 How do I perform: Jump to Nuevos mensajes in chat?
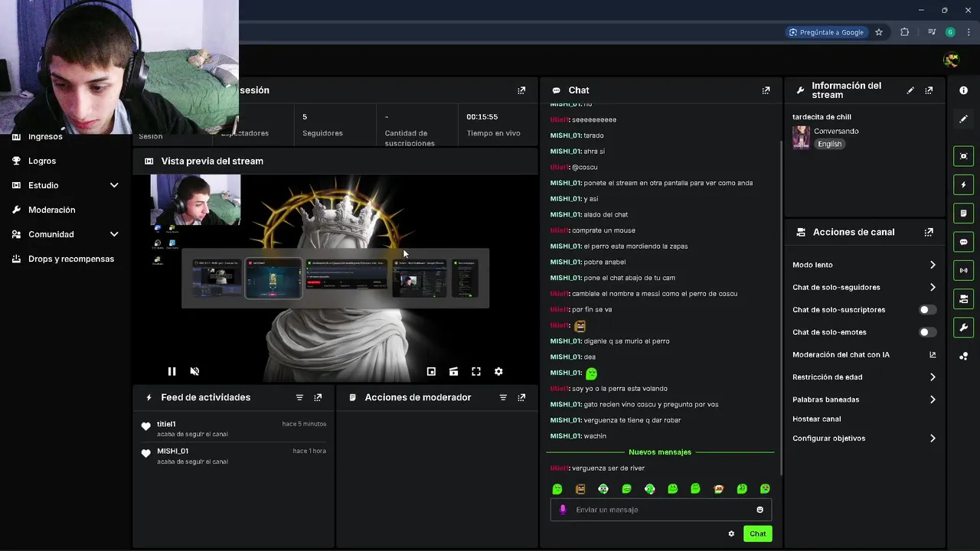point(660,452)
